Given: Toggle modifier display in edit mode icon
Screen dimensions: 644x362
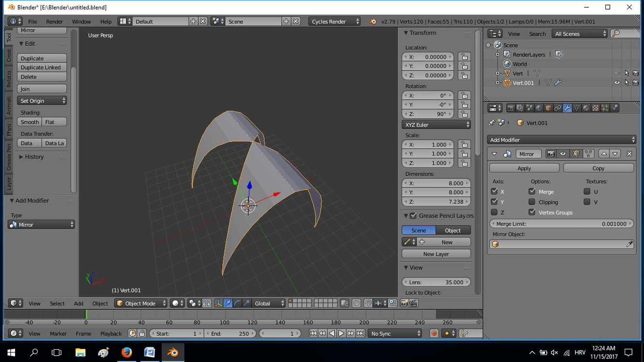Looking at the screenshot, I should (575, 154).
